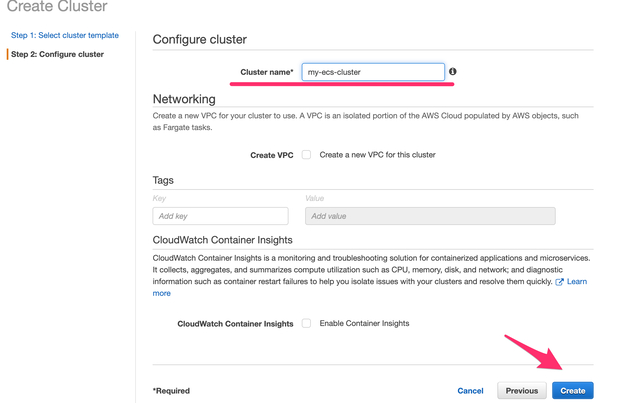621x403 pixels.
Task: Tick the Enable Container Insights checkbox
Action: coord(306,324)
